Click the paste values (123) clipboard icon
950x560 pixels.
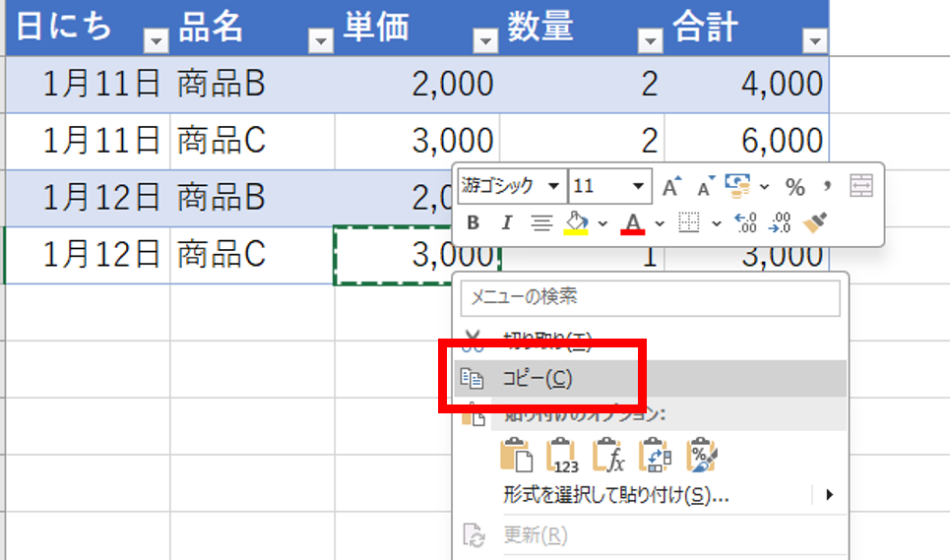point(562,456)
